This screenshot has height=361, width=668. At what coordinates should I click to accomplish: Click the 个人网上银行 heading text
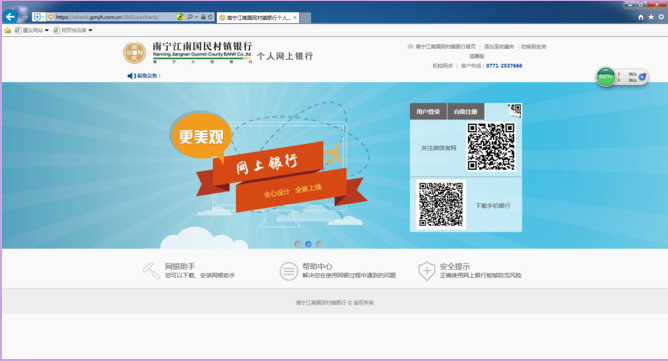[285, 56]
